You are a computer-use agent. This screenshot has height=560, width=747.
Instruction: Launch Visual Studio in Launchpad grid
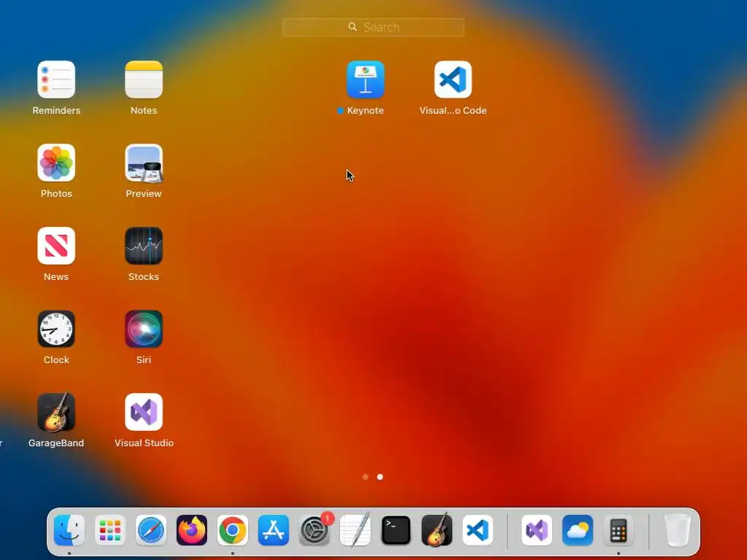[144, 412]
